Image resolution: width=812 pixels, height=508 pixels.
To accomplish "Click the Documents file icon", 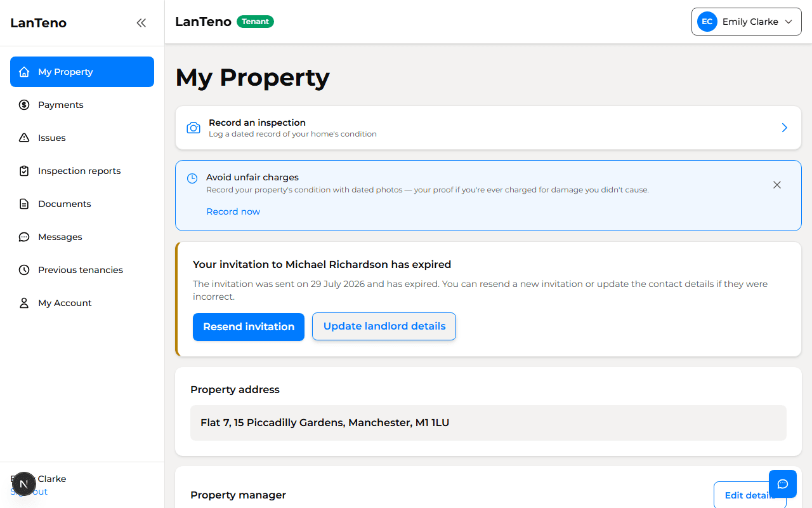I will click(x=24, y=204).
